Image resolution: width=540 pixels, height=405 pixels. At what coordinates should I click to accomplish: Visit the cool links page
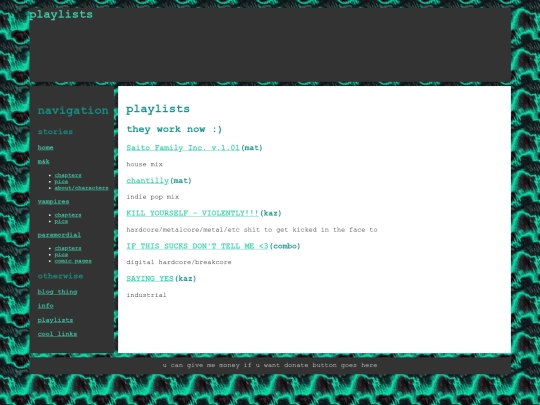(x=57, y=334)
